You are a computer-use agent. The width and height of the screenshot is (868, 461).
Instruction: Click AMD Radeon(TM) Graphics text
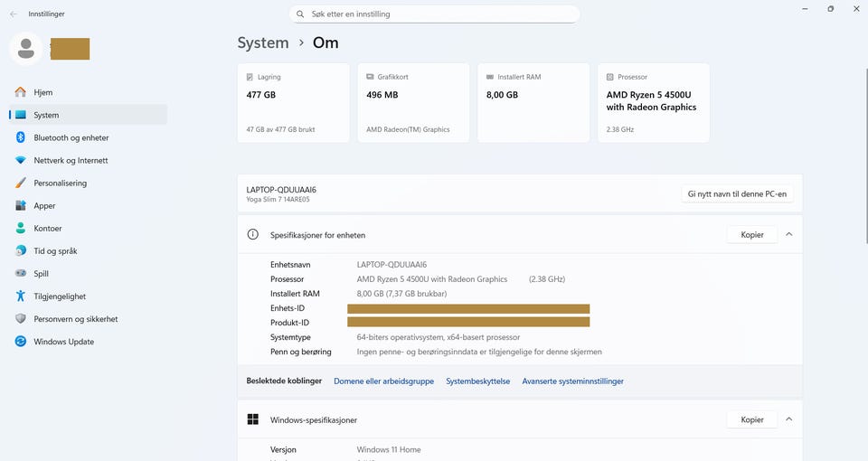pos(408,129)
